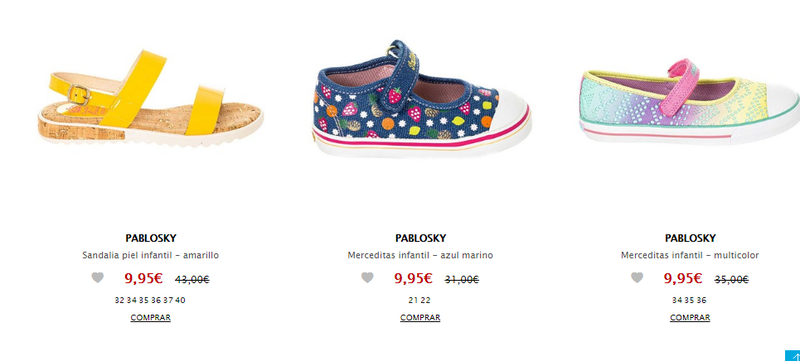Select size 40 for the yellow sandal

[180, 300]
